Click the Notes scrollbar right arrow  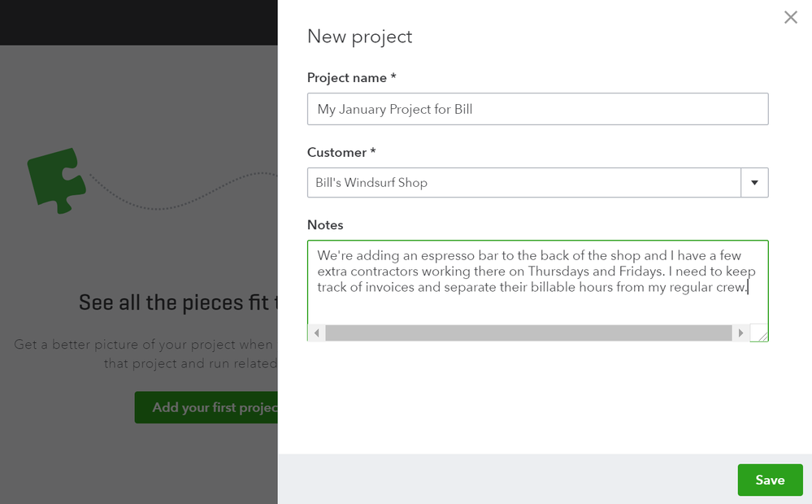pos(740,333)
